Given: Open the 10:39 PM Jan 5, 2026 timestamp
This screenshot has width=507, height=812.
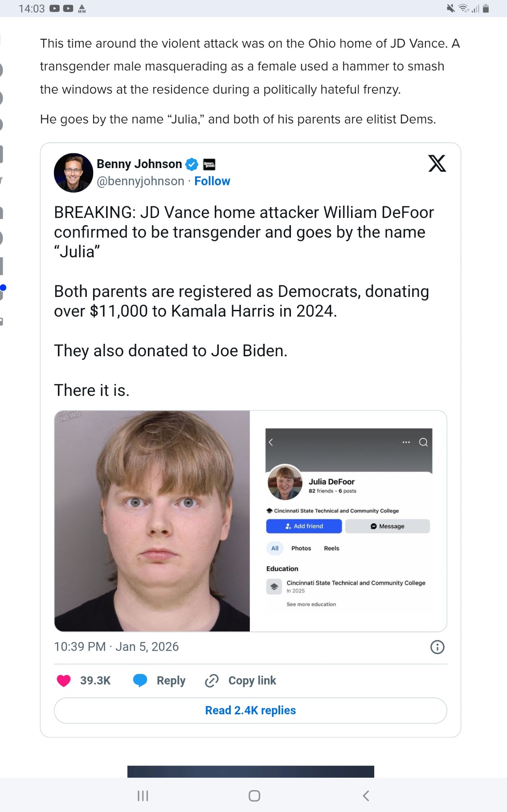Looking at the screenshot, I should tap(116, 647).
